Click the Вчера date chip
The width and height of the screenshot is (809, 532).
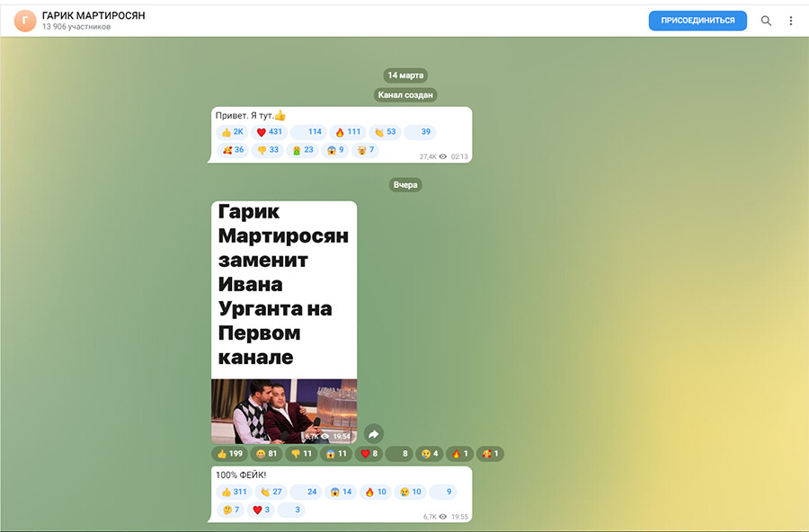click(x=405, y=185)
